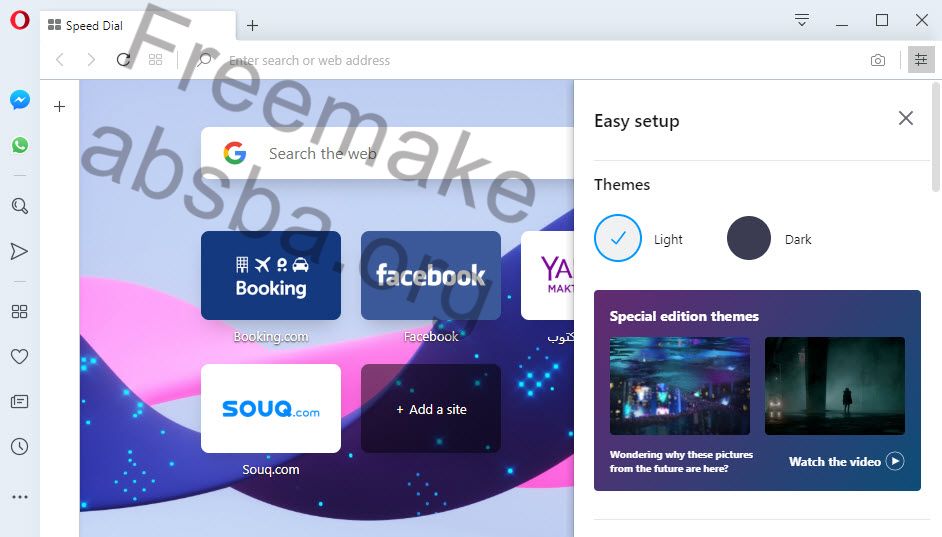Click the Add a site tile
942x537 pixels.
point(431,408)
